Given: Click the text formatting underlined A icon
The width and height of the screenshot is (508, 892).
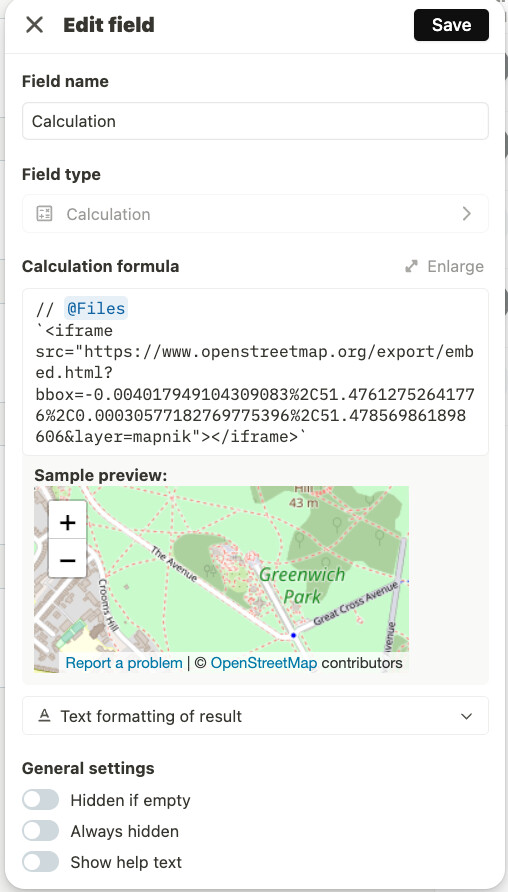Looking at the screenshot, I should coord(44,716).
